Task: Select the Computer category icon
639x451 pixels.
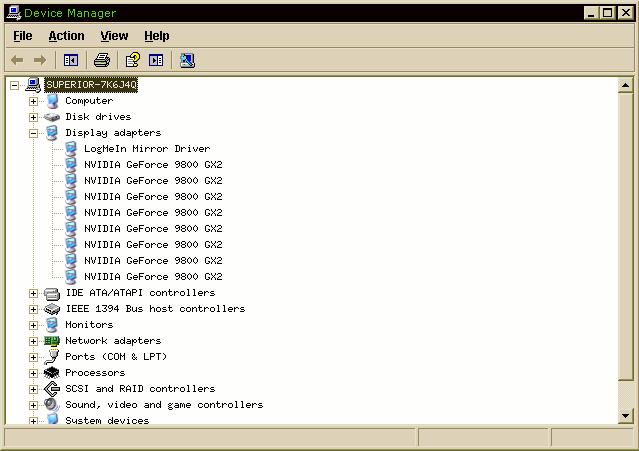Action: coord(52,101)
